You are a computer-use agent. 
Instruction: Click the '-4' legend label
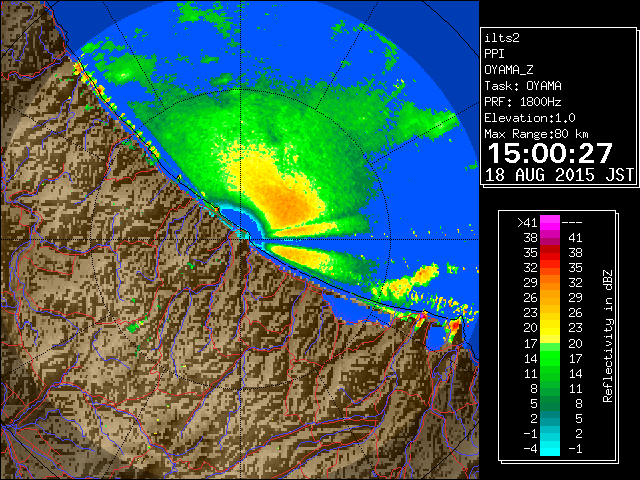530,449
